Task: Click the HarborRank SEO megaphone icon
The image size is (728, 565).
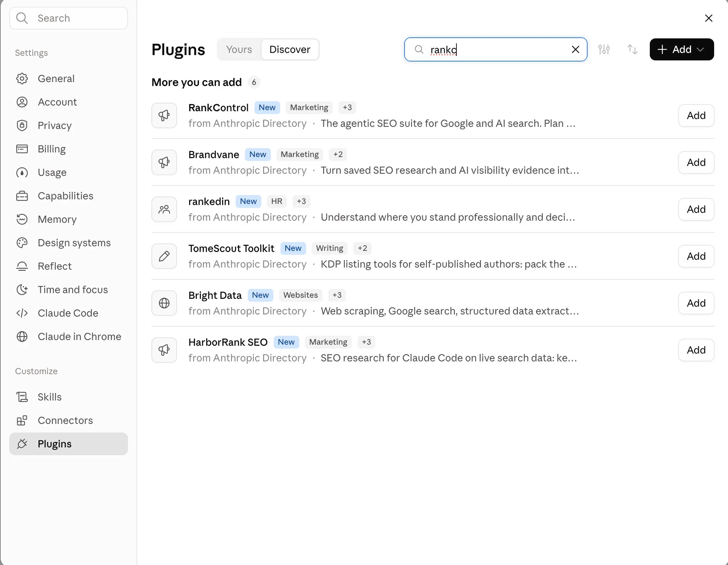Action: click(x=164, y=350)
